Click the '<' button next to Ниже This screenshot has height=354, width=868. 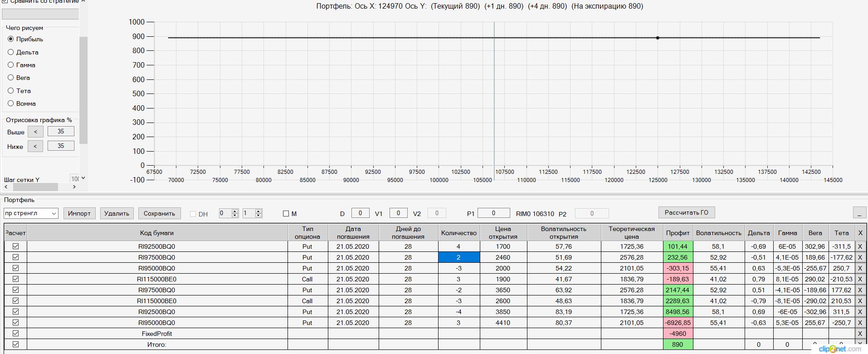35,146
